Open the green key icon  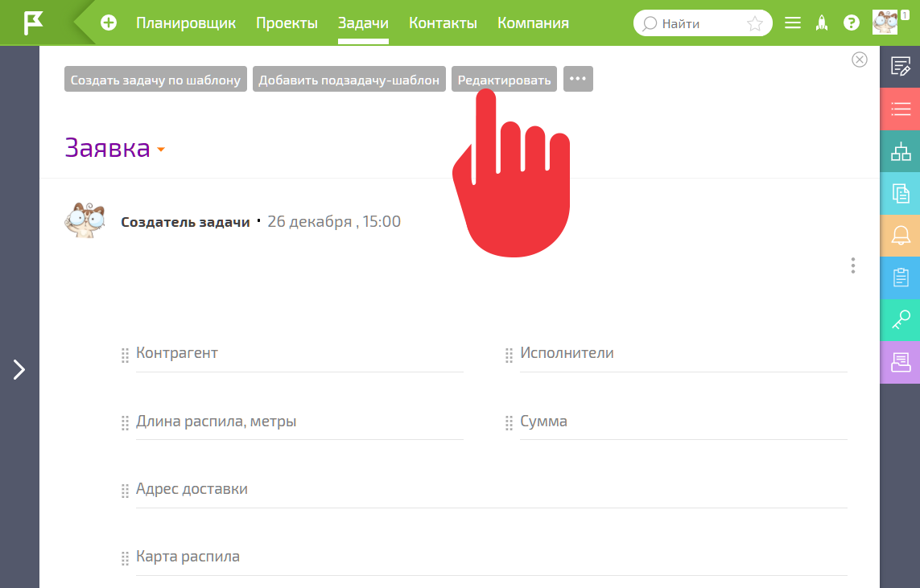coord(900,320)
